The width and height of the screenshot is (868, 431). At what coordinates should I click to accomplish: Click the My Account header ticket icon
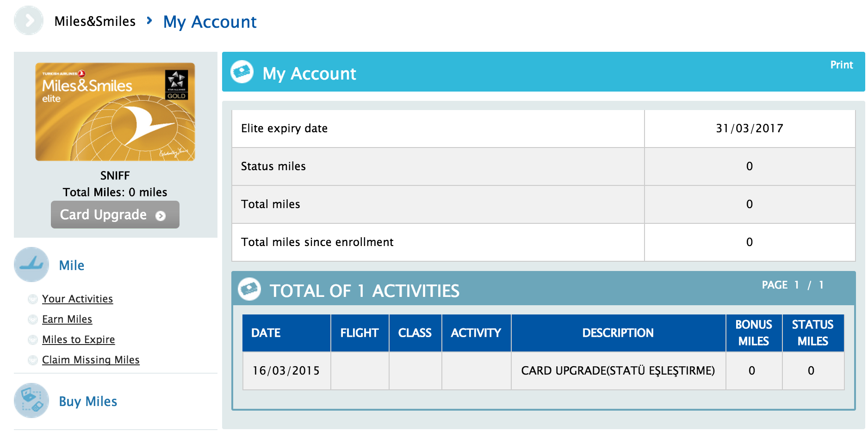pos(242,72)
